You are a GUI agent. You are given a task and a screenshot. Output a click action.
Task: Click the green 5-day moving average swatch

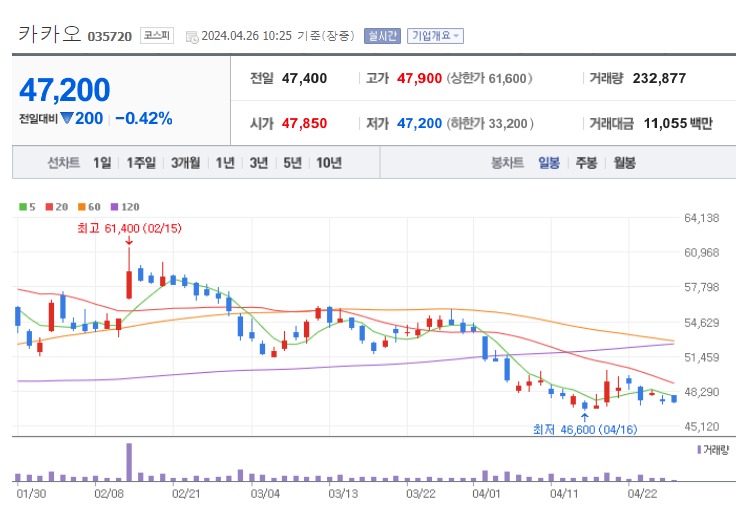(x=23, y=207)
